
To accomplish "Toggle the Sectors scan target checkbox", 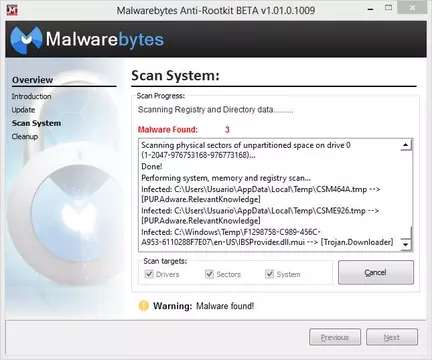I will click(x=209, y=274).
